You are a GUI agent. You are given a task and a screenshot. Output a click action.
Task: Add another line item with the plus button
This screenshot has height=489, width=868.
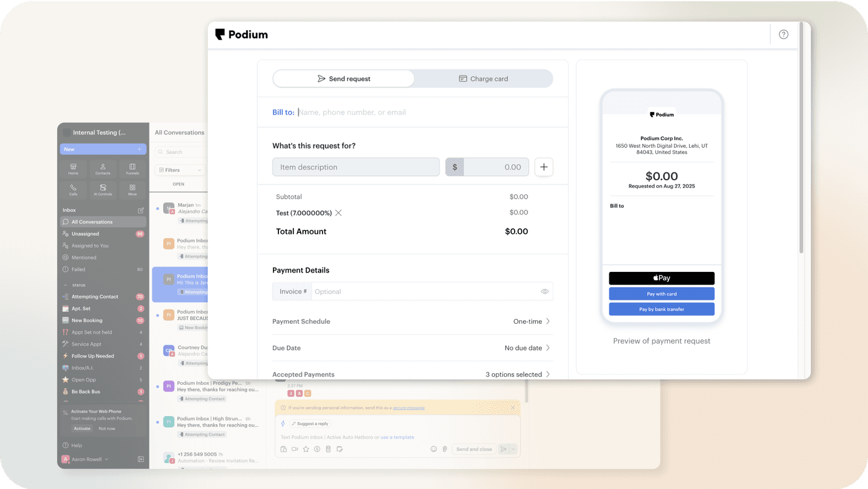[544, 167]
